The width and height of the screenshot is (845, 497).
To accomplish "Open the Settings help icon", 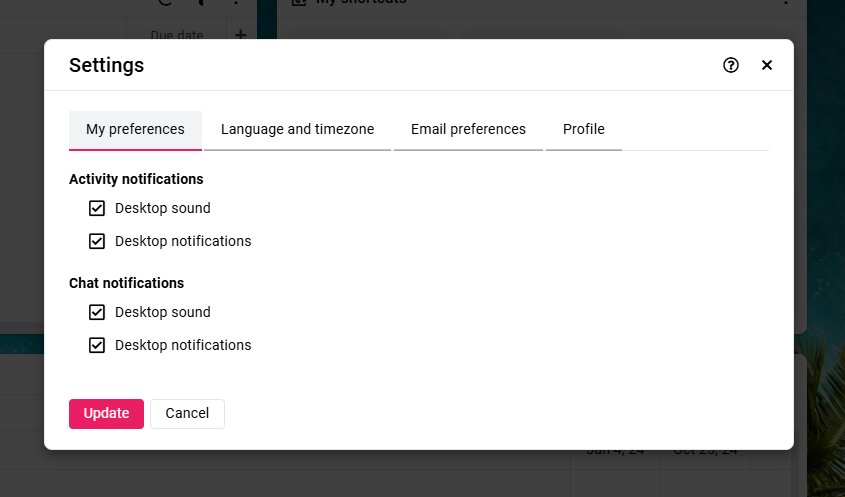I will 731,65.
